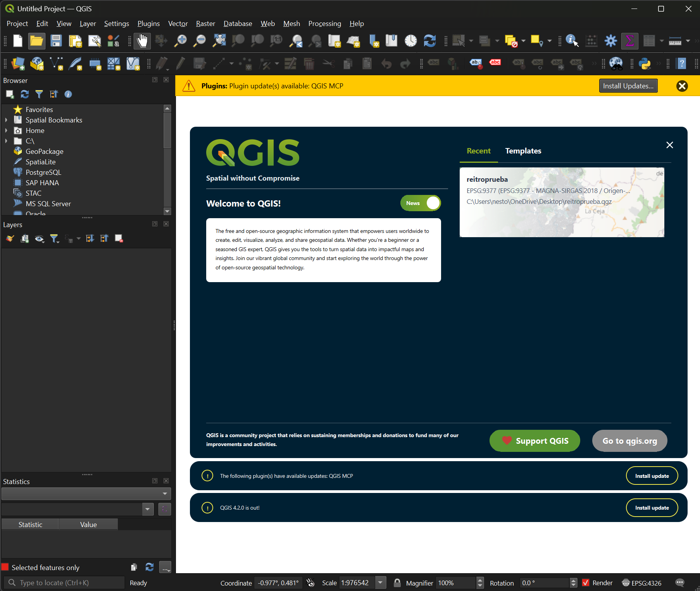Click Install Updates... in the yellow banner
The image size is (700, 591).
click(x=628, y=86)
